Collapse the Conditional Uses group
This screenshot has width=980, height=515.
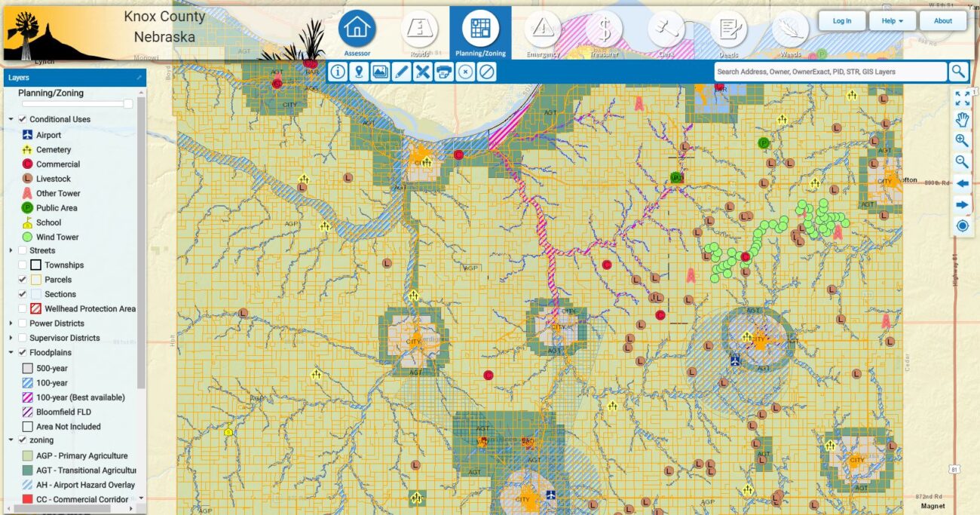click(x=11, y=119)
